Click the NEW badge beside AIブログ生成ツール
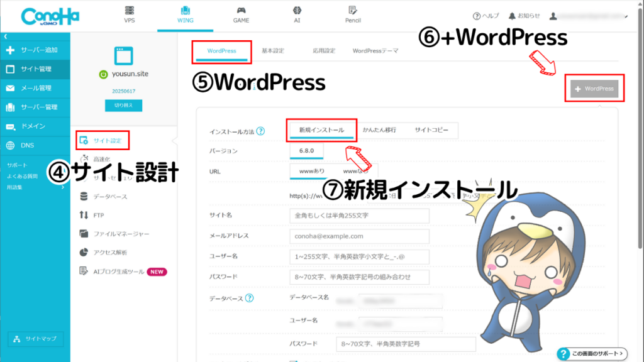Viewport: 644px width, 362px height. [x=157, y=271]
